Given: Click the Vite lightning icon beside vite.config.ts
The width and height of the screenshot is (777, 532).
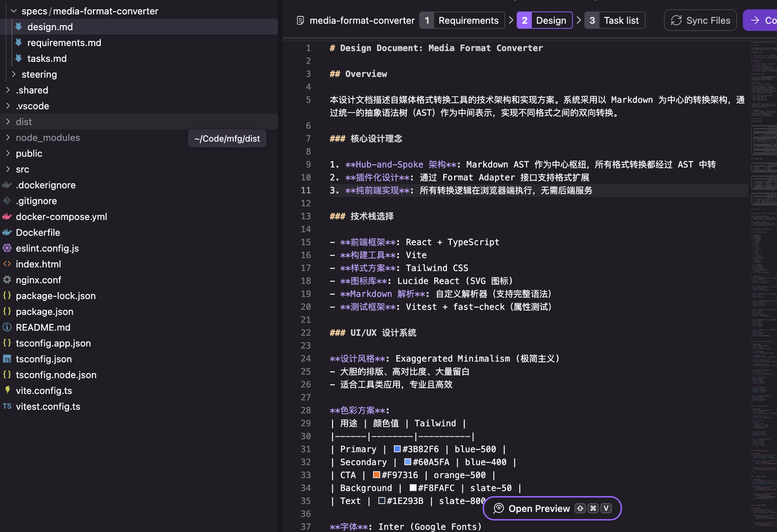Looking at the screenshot, I should coord(7,391).
